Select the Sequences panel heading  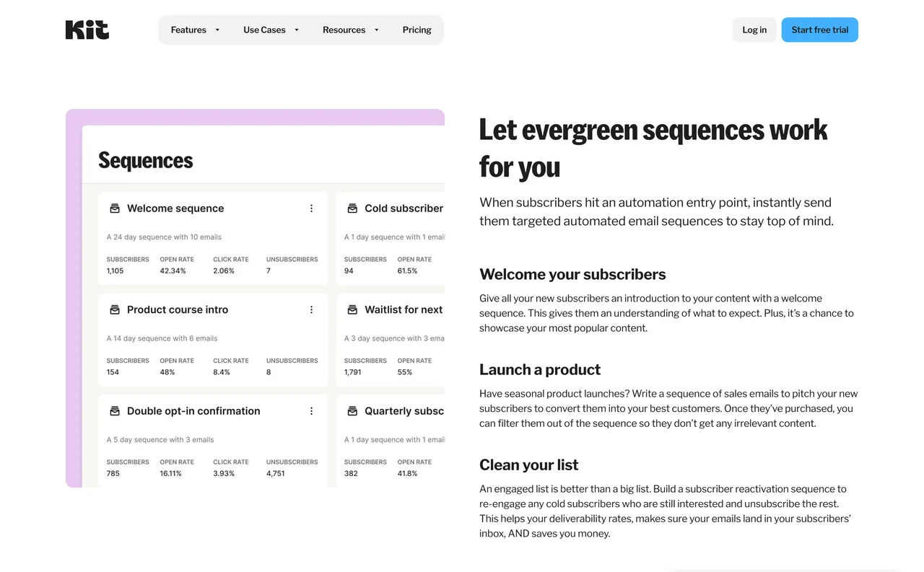point(145,160)
